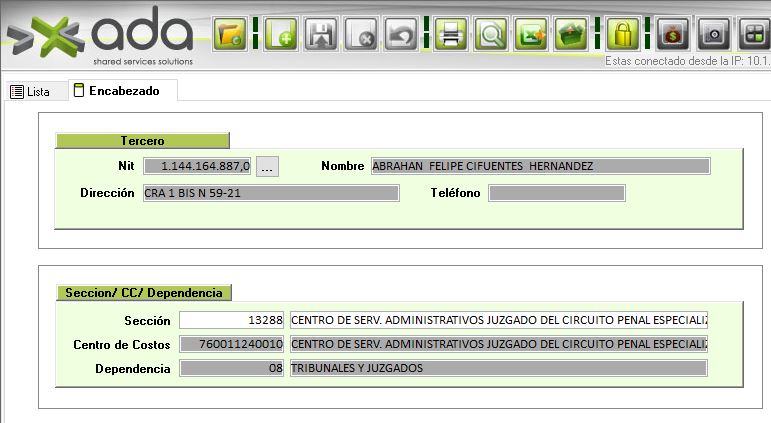The width and height of the screenshot is (771, 423).
Task: Click the printer icon
Action: tap(450, 34)
